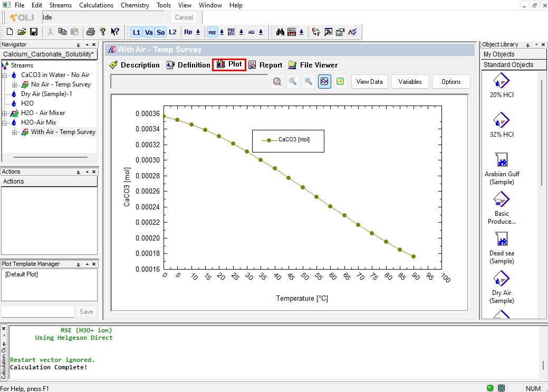Open the dropdown arrow next to AQ

261,32
